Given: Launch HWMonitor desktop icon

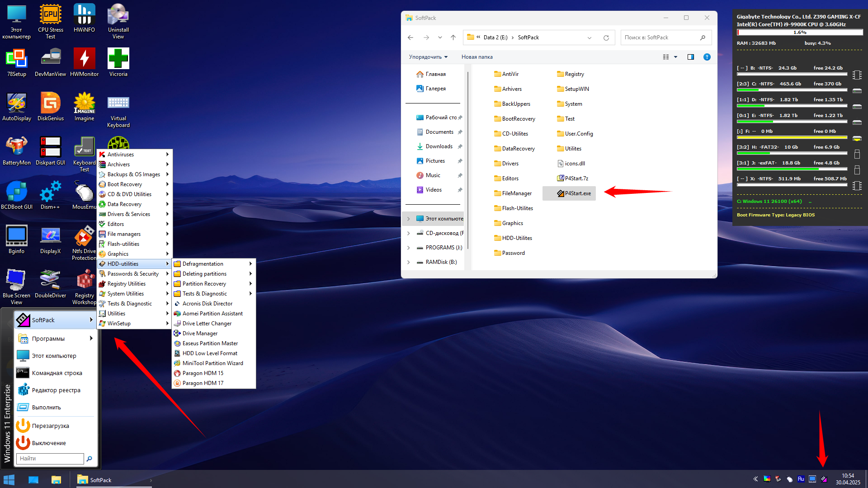Looking at the screenshot, I should tap(84, 62).
